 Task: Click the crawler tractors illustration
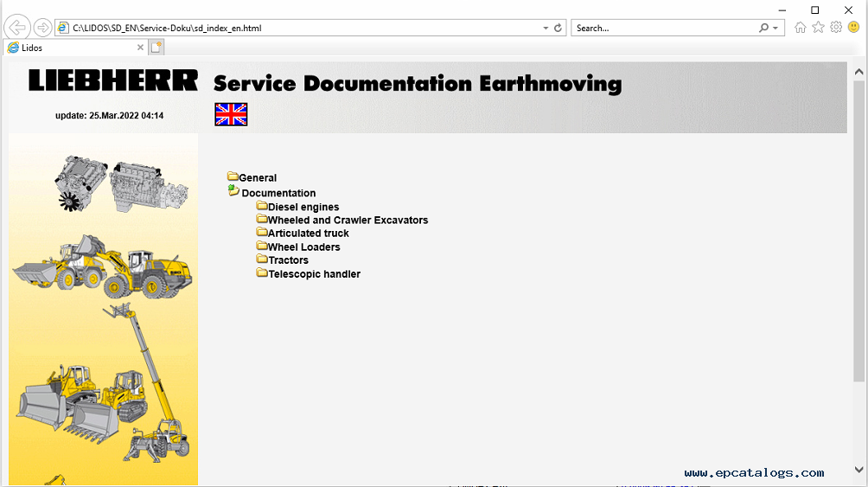(81, 403)
